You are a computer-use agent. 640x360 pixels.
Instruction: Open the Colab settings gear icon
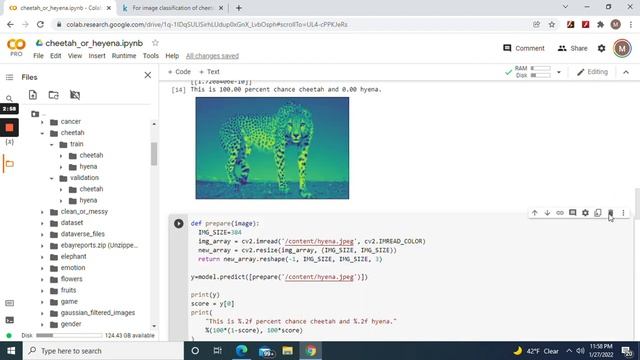(x=601, y=48)
